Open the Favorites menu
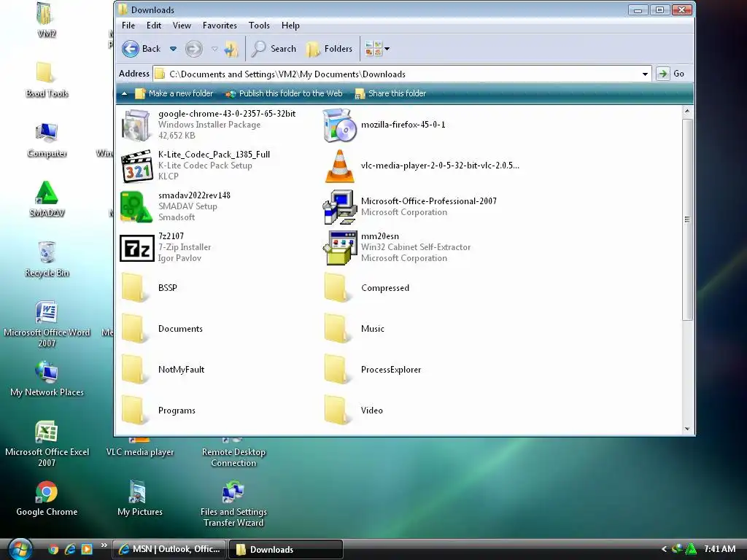Viewport: 747px width, 560px height. [220, 26]
